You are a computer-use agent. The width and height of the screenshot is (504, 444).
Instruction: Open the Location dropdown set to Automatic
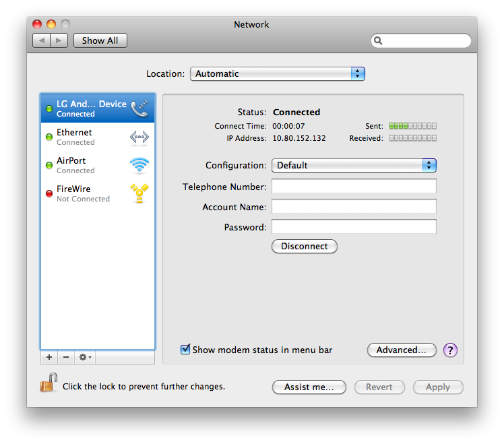click(277, 74)
